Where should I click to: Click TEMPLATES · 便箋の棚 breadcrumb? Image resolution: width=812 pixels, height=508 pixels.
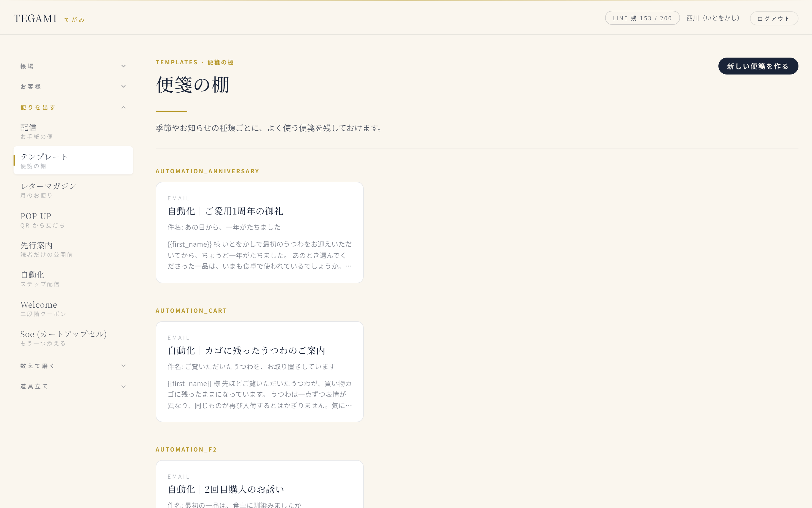point(195,62)
